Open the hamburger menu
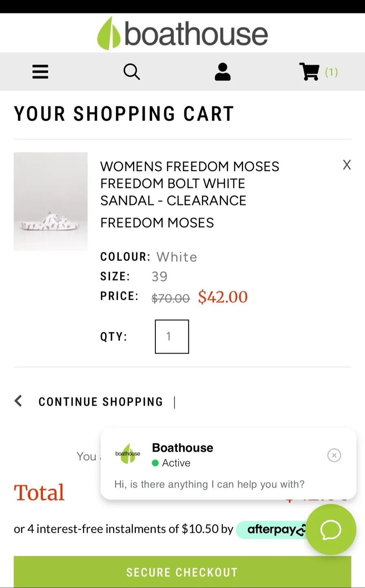This screenshot has height=588, width=365. (40, 72)
